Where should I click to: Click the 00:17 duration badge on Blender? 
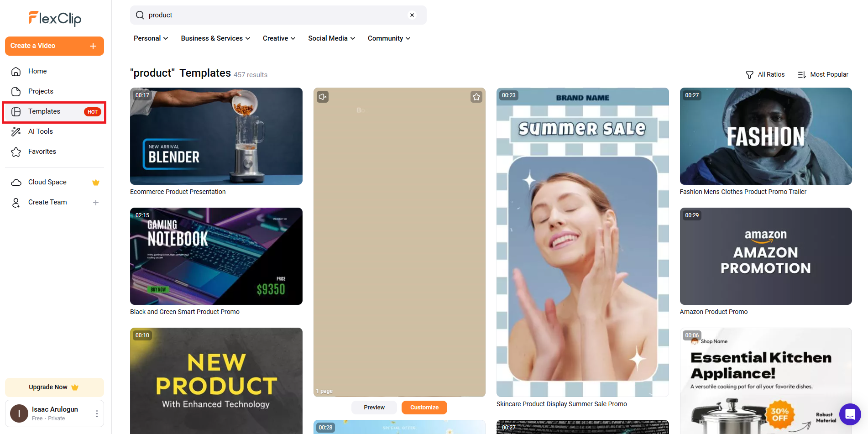[x=142, y=95]
